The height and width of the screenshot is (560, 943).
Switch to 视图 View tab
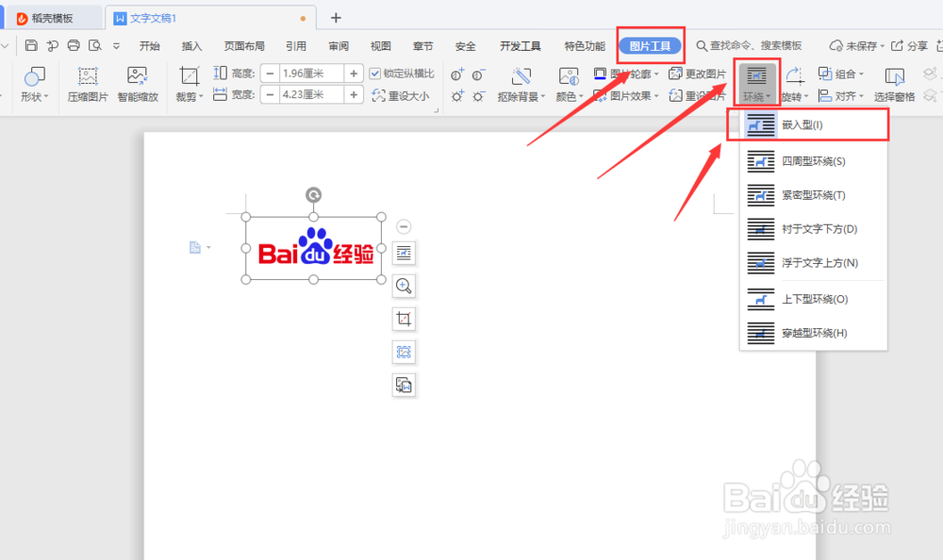[380, 45]
